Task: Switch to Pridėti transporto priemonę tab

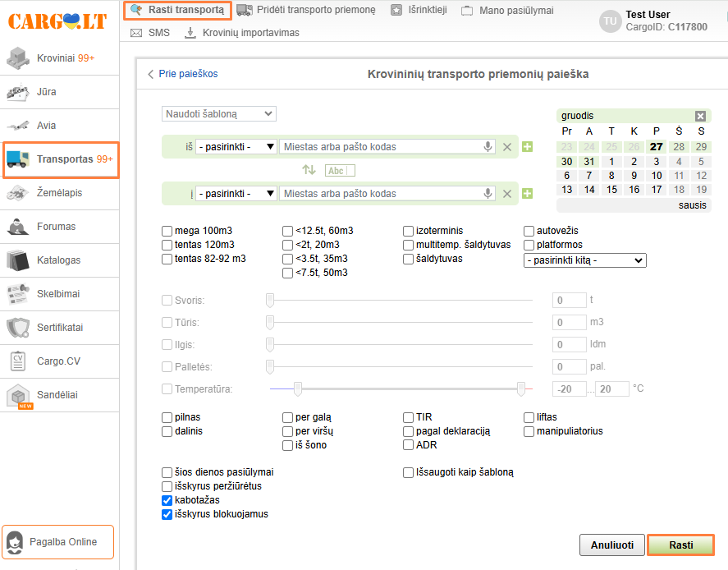Action: click(x=305, y=10)
